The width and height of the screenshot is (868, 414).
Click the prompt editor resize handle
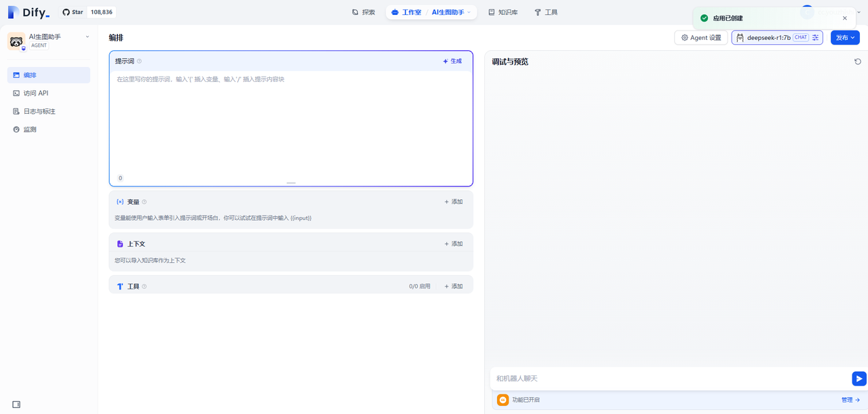291,183
